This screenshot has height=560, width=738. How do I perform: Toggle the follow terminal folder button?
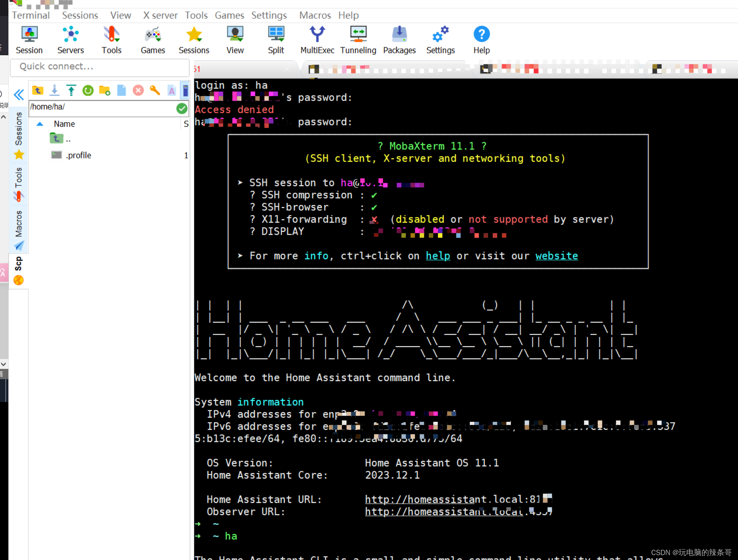[x=185, y=91]
